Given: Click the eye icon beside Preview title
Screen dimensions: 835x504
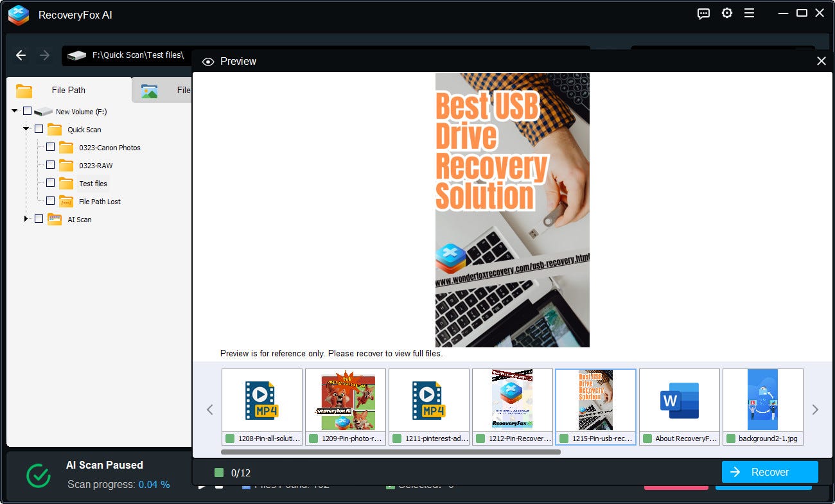Looking at the screenshot, I should (208, 62).
